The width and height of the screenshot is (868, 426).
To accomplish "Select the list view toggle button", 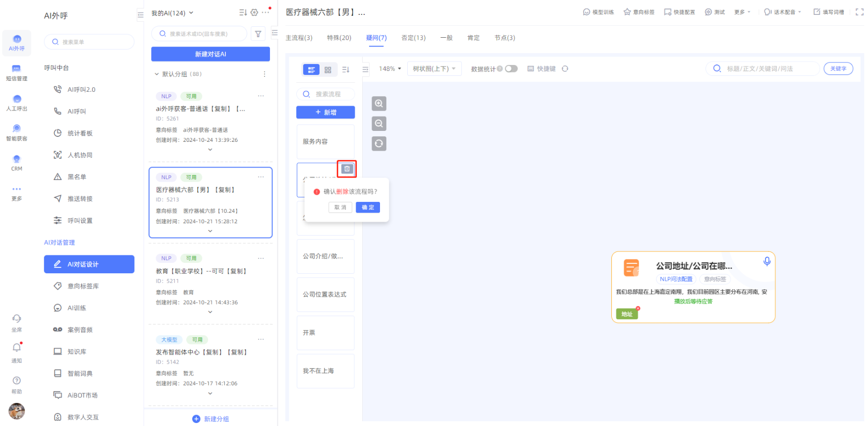I will point(311,70).
